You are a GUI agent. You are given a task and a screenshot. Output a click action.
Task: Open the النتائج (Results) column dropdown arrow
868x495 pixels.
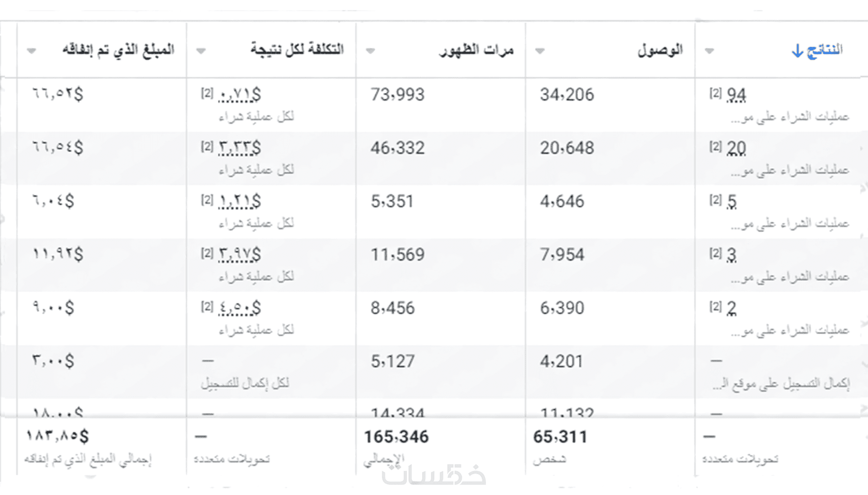(709, 51)
